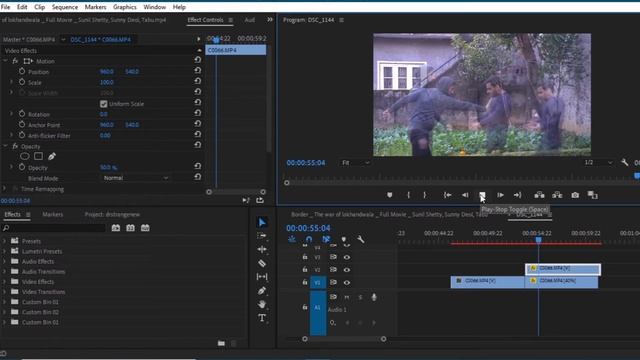Go to Out point in Program monitor
Screen dimensions: 640x360
[x=517, y=195]
